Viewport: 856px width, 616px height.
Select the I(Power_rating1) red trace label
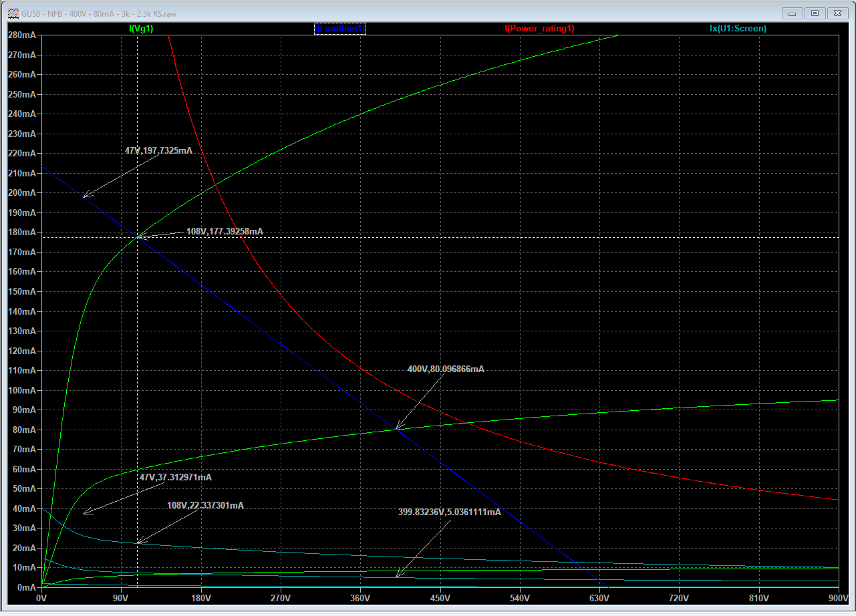tap(539, 29)
